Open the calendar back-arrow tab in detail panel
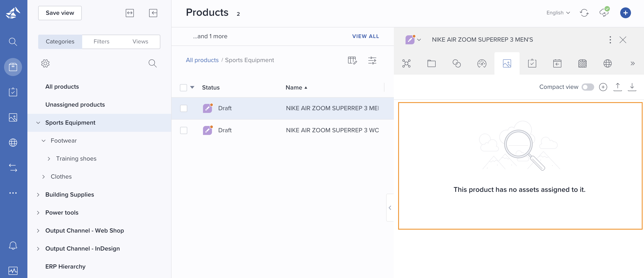 557,64
